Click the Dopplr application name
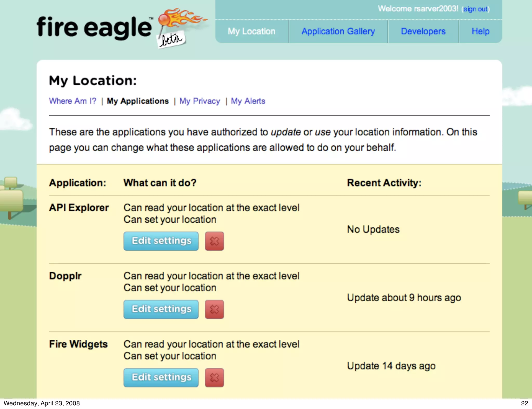532x409 pixels. point(65,276)
